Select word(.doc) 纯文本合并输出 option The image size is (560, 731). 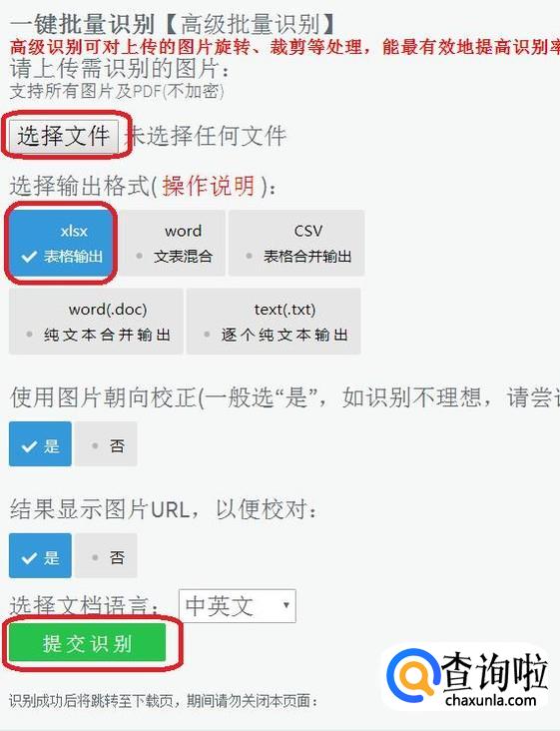pos(96,322)
